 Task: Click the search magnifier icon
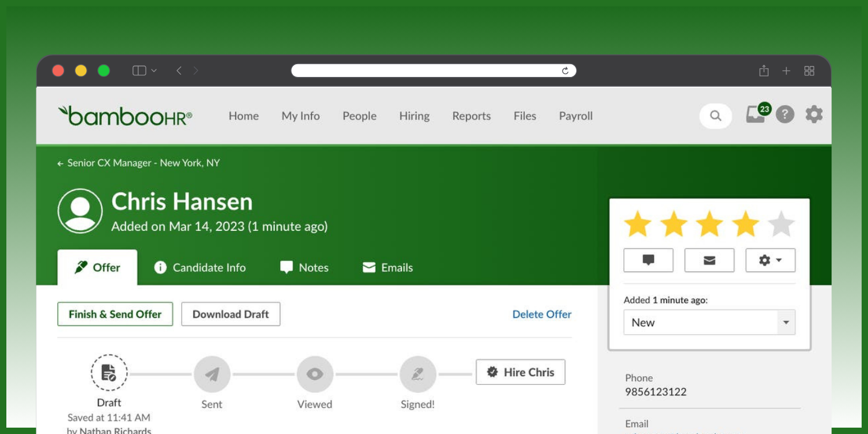pos(716,116)
